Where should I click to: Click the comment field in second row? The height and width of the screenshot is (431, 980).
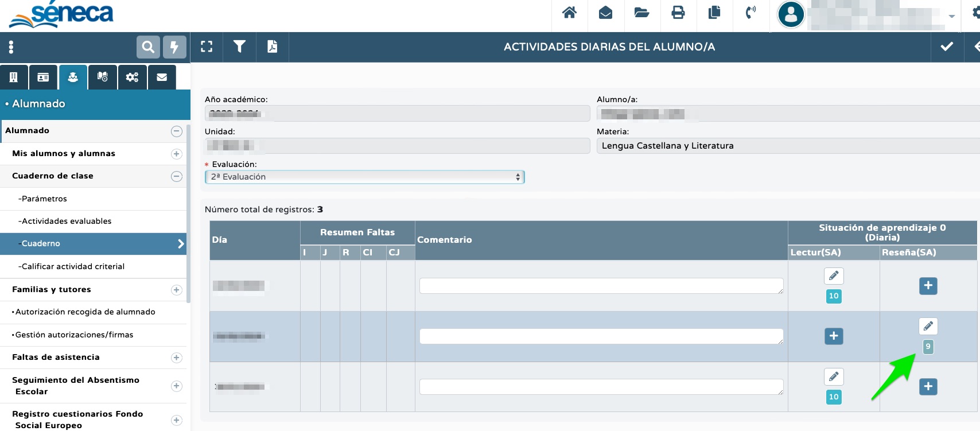pos(601,336)
